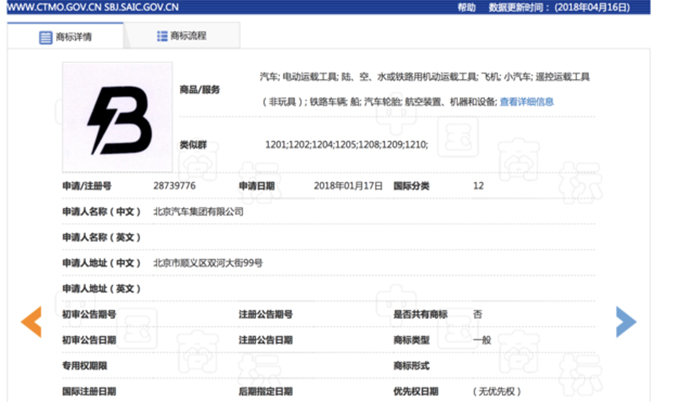Select address 北京市顺义区双河大街99号
Viewport: 680px width, 402px height.
(208, 263)
